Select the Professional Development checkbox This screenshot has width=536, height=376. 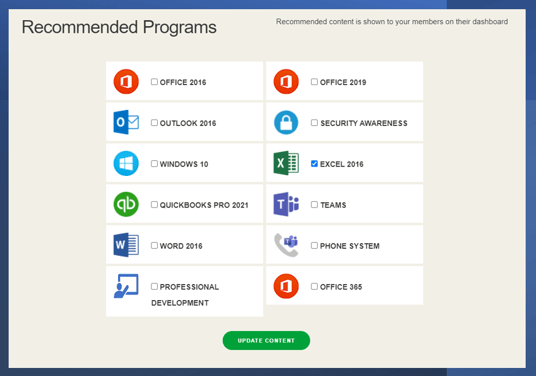point(155,286)
